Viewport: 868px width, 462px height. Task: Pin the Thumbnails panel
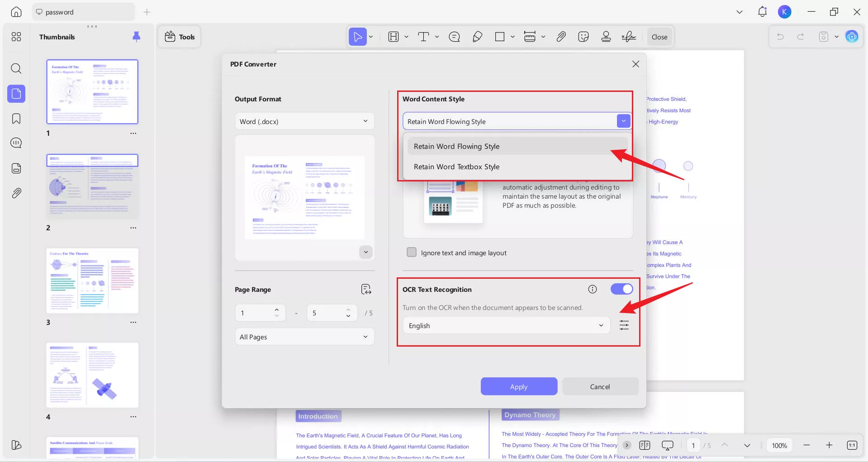coord(136,37)
